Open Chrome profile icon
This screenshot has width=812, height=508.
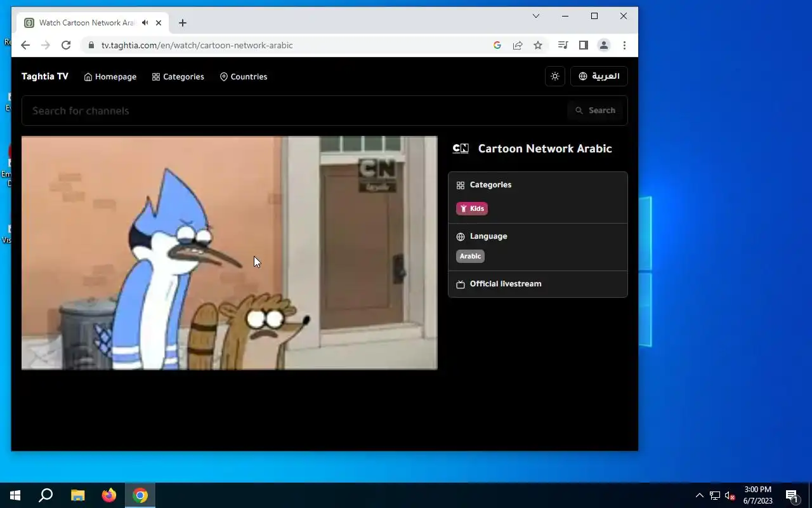tap(604, 45)
